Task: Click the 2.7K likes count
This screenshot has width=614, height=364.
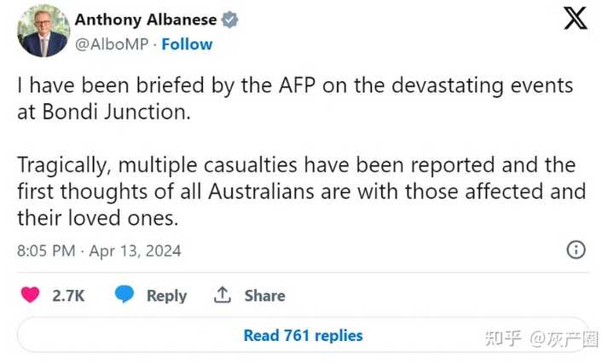Action: 68,296
